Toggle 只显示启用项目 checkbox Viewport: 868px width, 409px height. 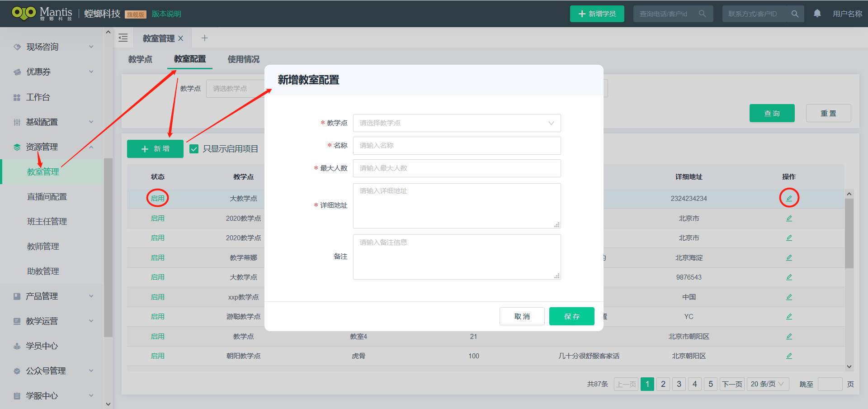[194, 149]
